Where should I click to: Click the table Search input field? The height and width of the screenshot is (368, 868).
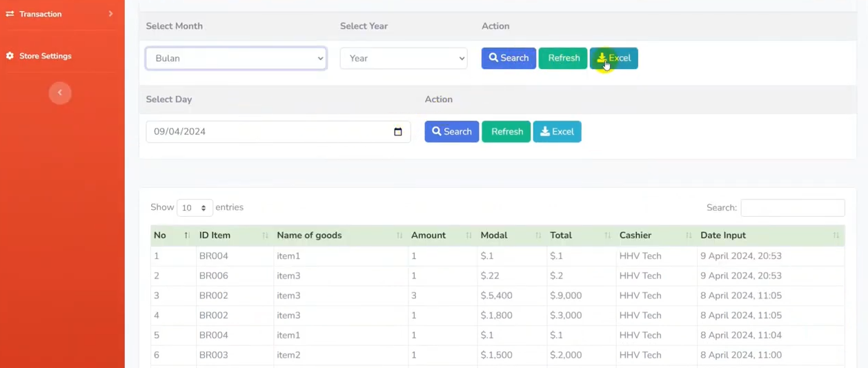(x=792, y=208)
